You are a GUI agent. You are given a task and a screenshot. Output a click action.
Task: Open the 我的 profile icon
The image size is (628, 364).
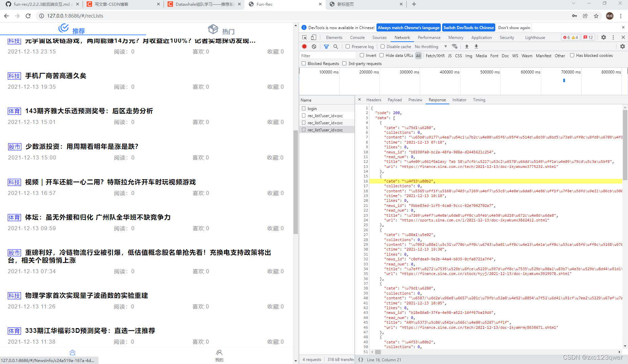click(219, 356)
